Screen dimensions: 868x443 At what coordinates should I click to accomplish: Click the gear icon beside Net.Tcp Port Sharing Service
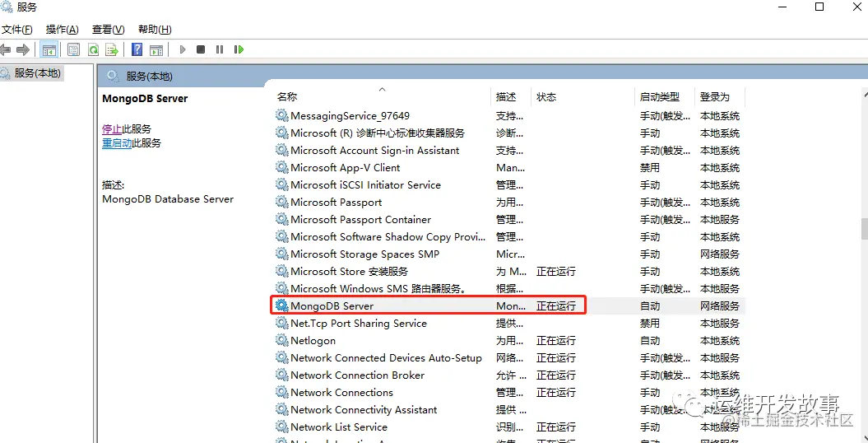point(282,324)
